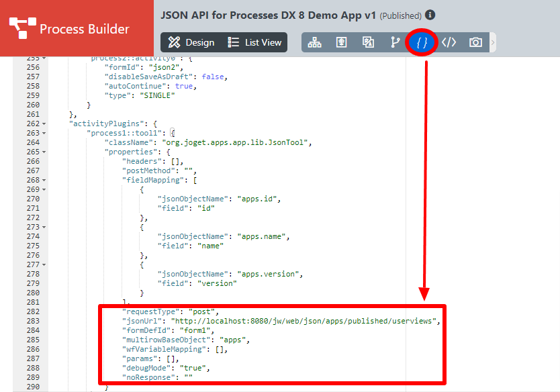560x392 pixels.
Task: Collapse the process1::tool1 block on line 263
Action: [44, 133]
